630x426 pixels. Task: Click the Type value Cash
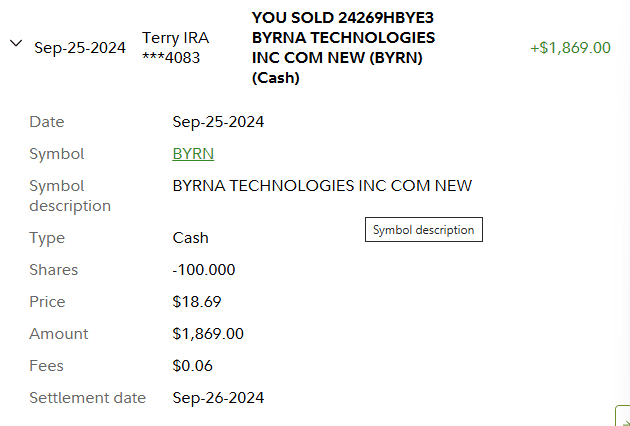pyautogui.click(x=190, y=238)
